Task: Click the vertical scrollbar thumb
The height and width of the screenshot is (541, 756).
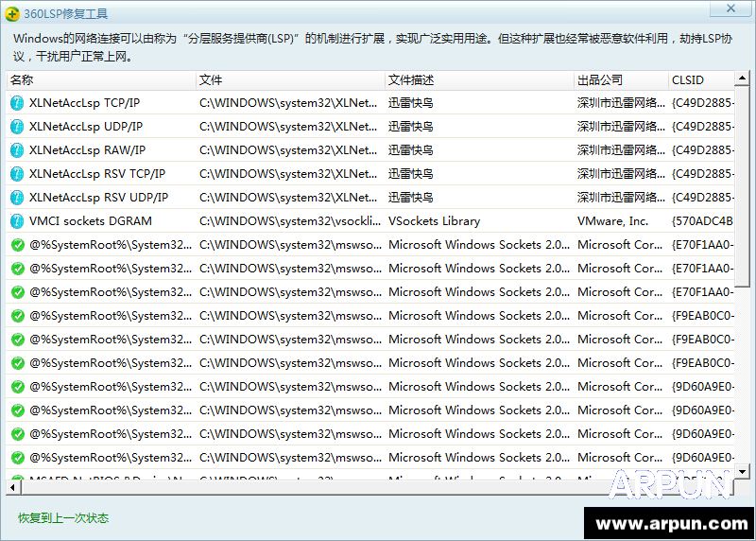Action: pos(742,185)
